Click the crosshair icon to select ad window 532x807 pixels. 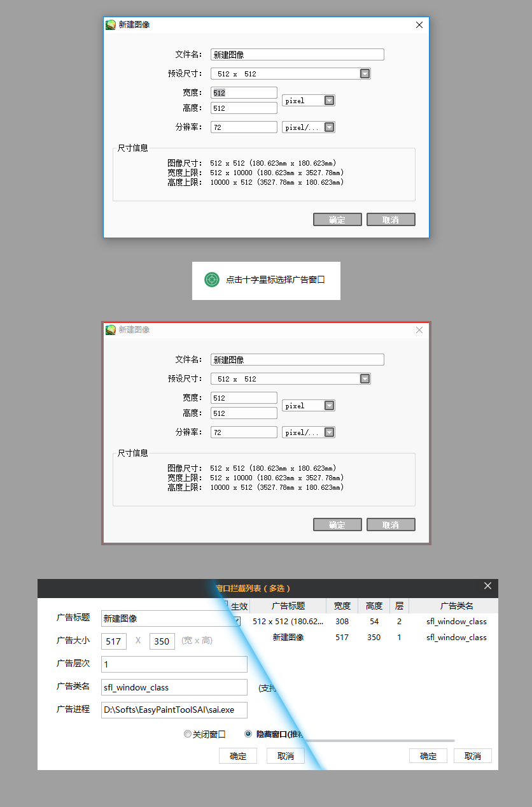[211, 280]
